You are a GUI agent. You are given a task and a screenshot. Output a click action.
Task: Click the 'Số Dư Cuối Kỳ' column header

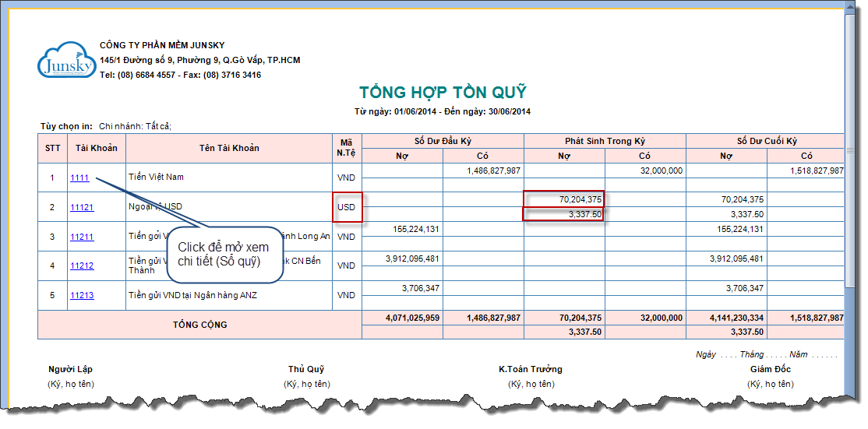(767, 141)
